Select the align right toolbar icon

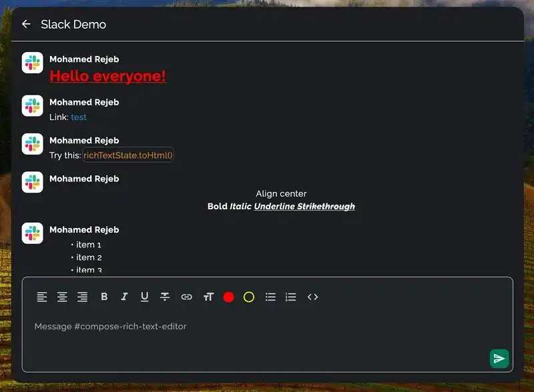[82, 297]
